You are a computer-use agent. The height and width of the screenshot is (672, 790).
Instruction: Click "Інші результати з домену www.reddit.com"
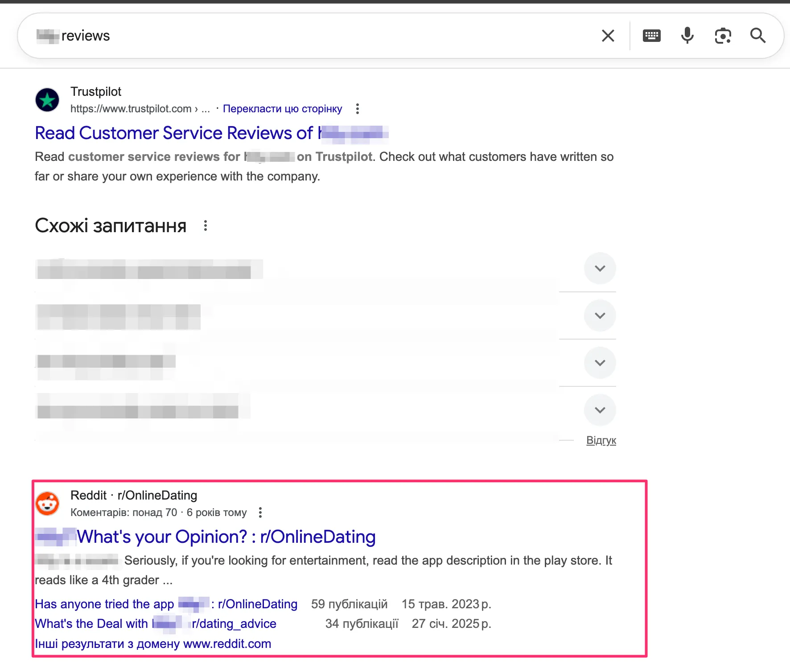click(x=153, y=644)
